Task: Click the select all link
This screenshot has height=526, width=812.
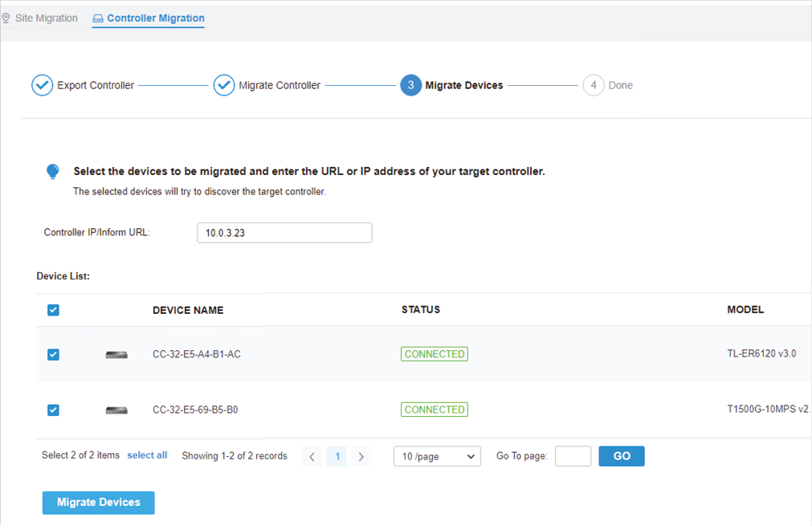Action: click(147, 455)
